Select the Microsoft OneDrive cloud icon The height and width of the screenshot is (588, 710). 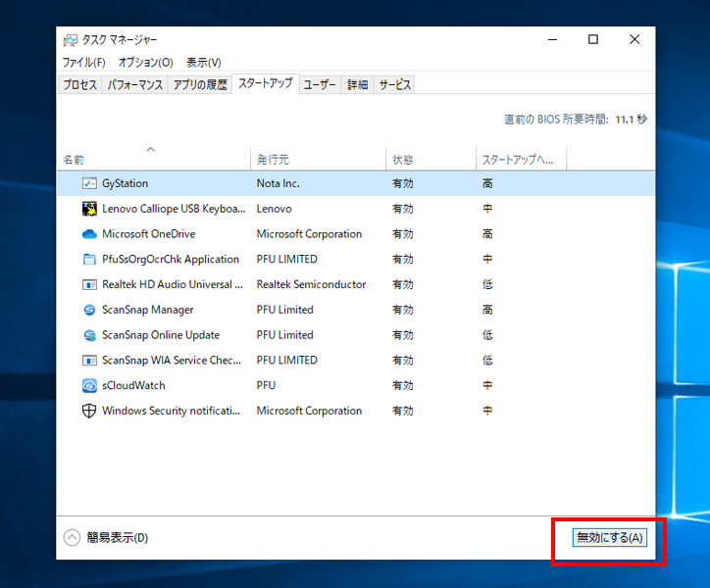89,234
